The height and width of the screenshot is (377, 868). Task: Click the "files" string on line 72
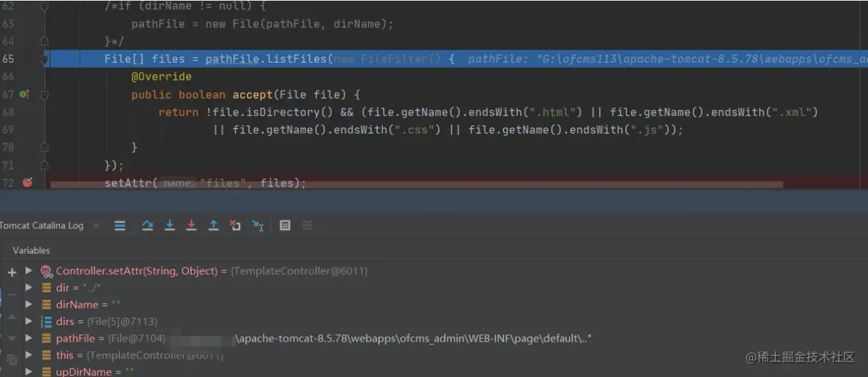tap(223, 183)
